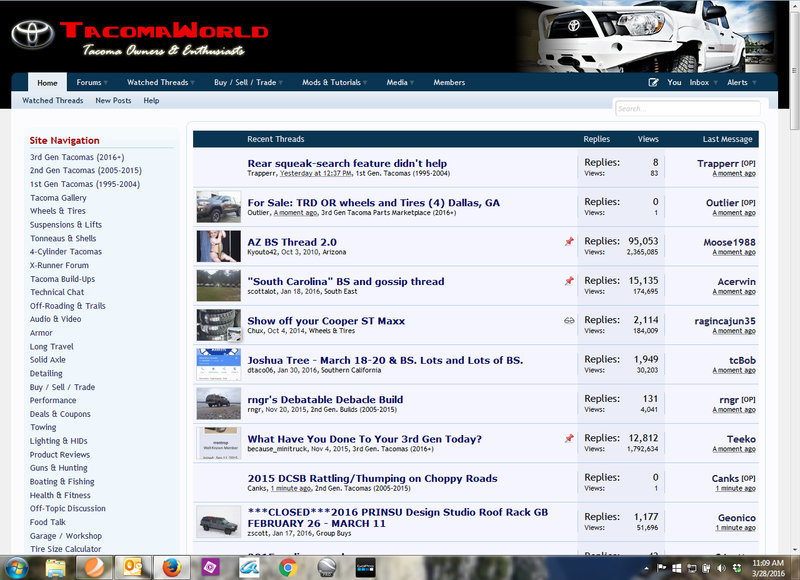This screenshot has height=580, width=800.
Task: Open the Alerts menu
Action: [737, 83]
